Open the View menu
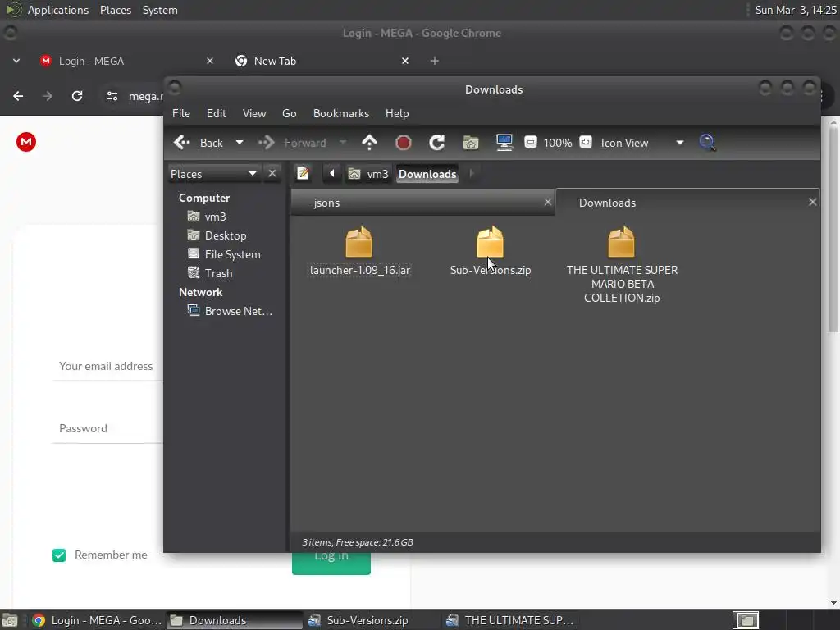Image resolution: width=840 pixels, height=630 pixels. pos(254,113)
